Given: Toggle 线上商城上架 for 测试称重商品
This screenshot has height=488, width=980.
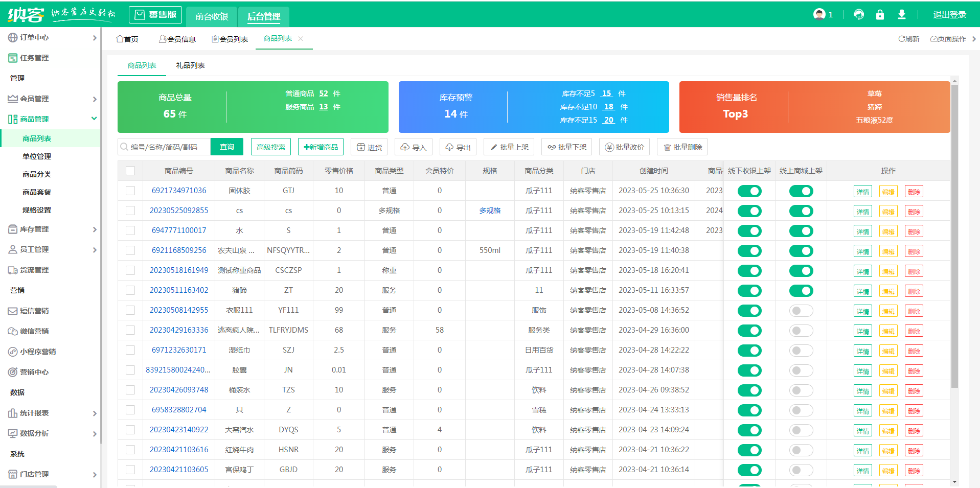Looking at the screenshot, I should tap(801, 271).
